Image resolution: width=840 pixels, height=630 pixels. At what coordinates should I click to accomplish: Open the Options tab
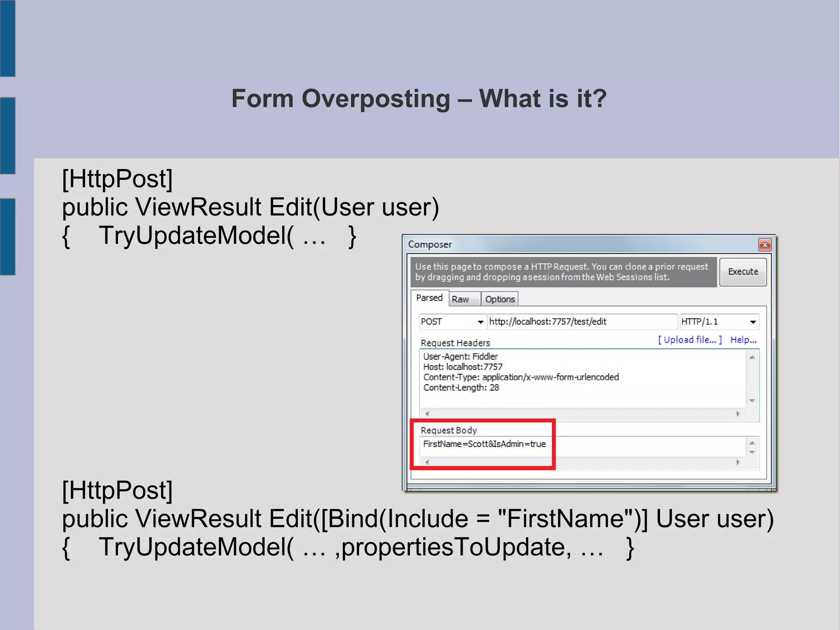click(500, 299)
